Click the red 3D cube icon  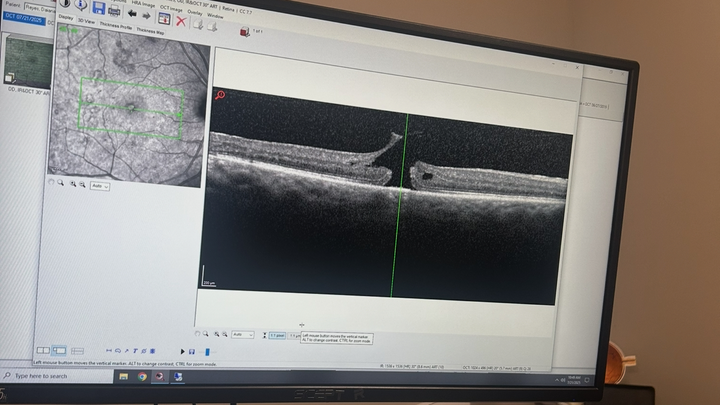coord(243,31)
